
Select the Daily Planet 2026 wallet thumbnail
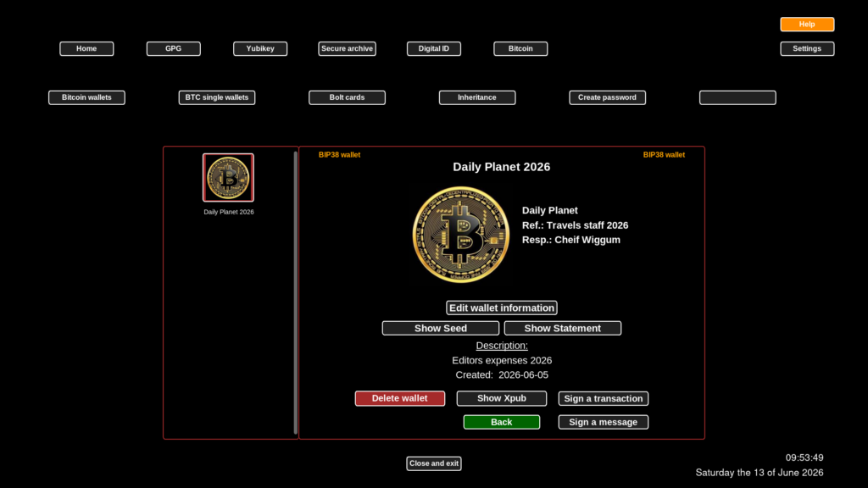[x=228, y=178]
